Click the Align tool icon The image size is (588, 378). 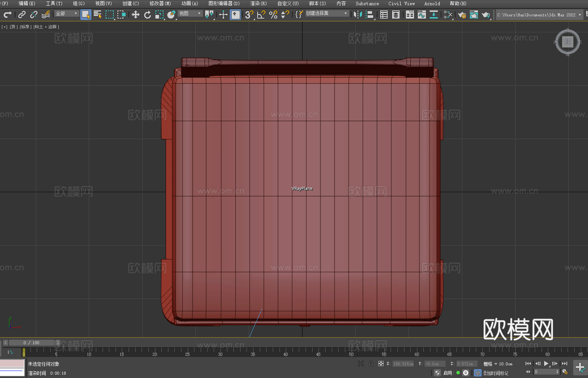(x=370, y=15)
